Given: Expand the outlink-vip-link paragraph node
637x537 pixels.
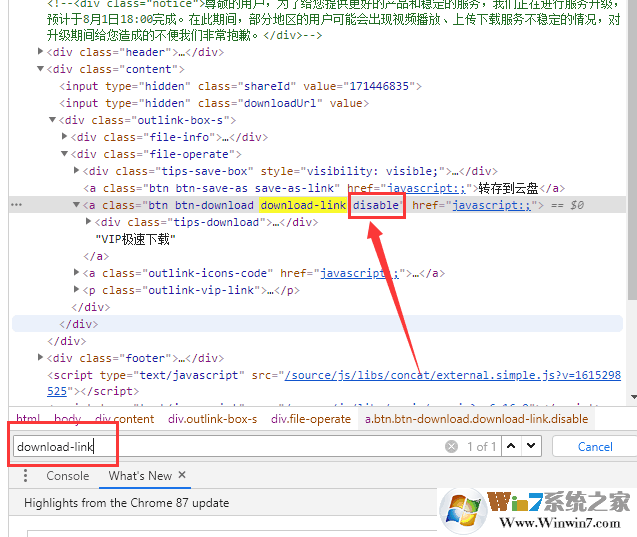Looking at the screenshot, I should [x=77, y=290].
